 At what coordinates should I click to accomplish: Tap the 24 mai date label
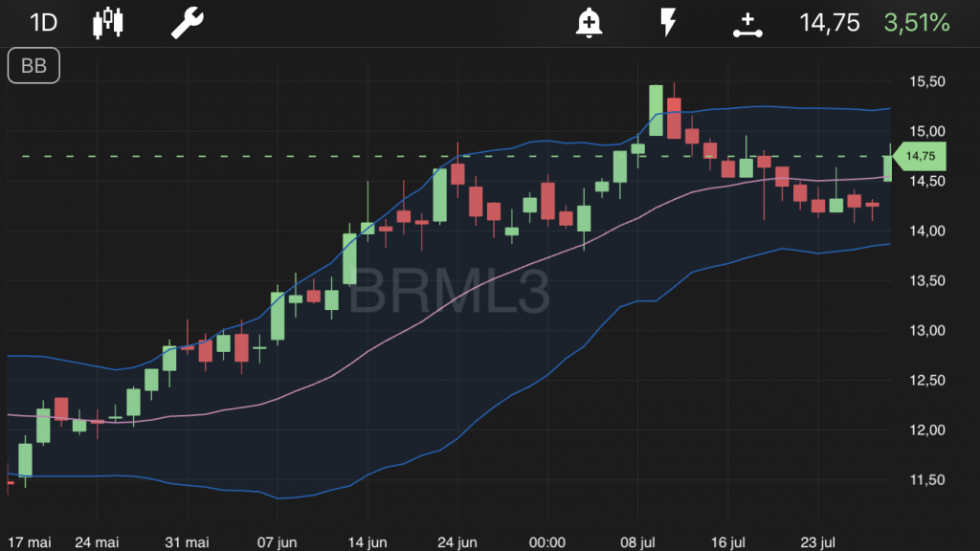[97, 542]
